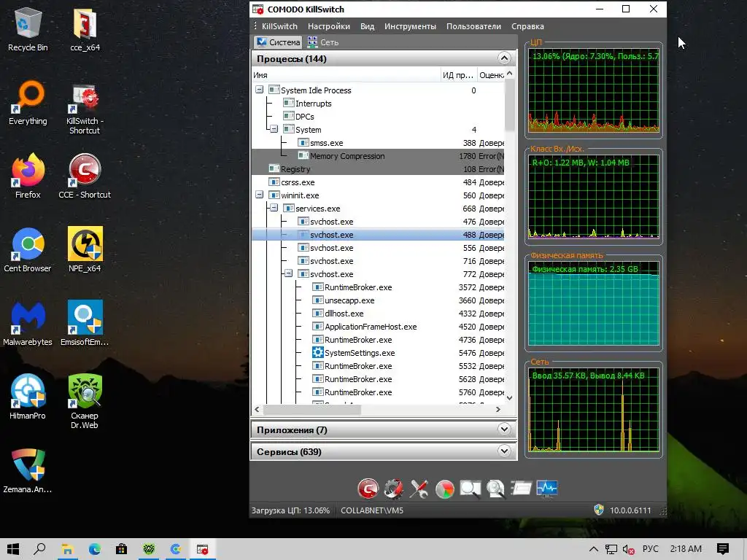
Task: Open Windows Start menu
Action: point(13,549)
